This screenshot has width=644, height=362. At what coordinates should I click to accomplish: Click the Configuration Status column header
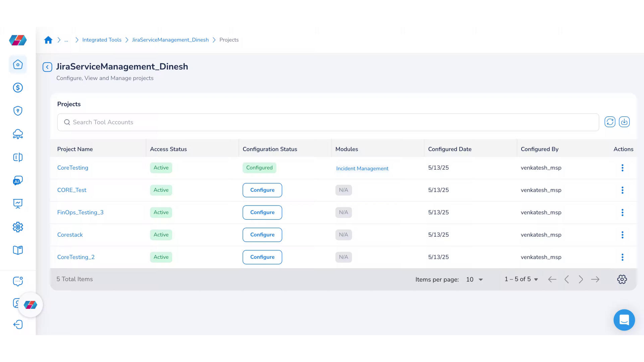tap(270, 149)
